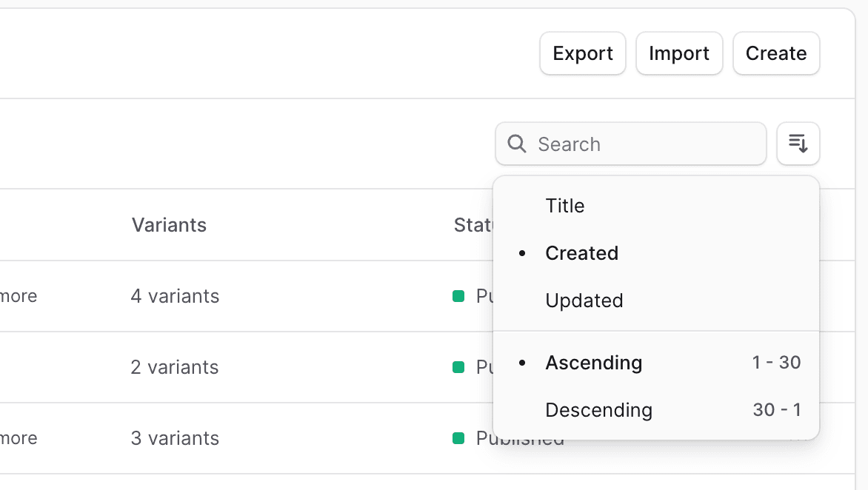Click green status dot in 4 variants row
868x490 pixels.
click(458, 296)
